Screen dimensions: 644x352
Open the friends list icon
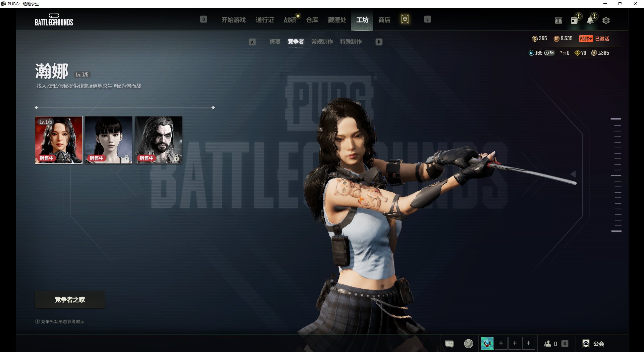coord(547,344)
